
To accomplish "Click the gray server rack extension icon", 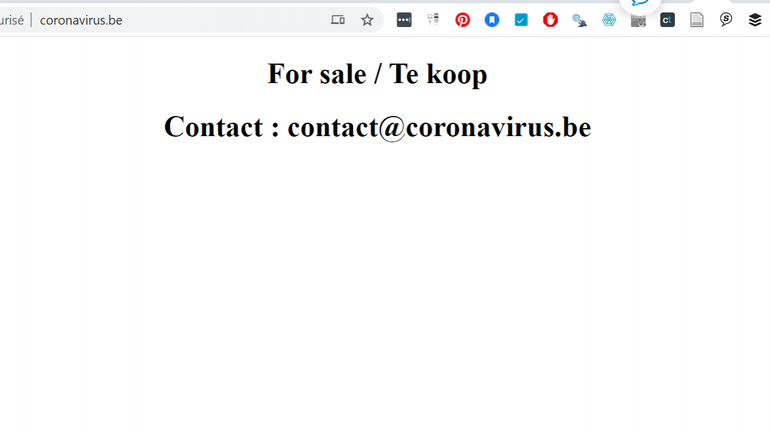I will (x=433, y=20).
